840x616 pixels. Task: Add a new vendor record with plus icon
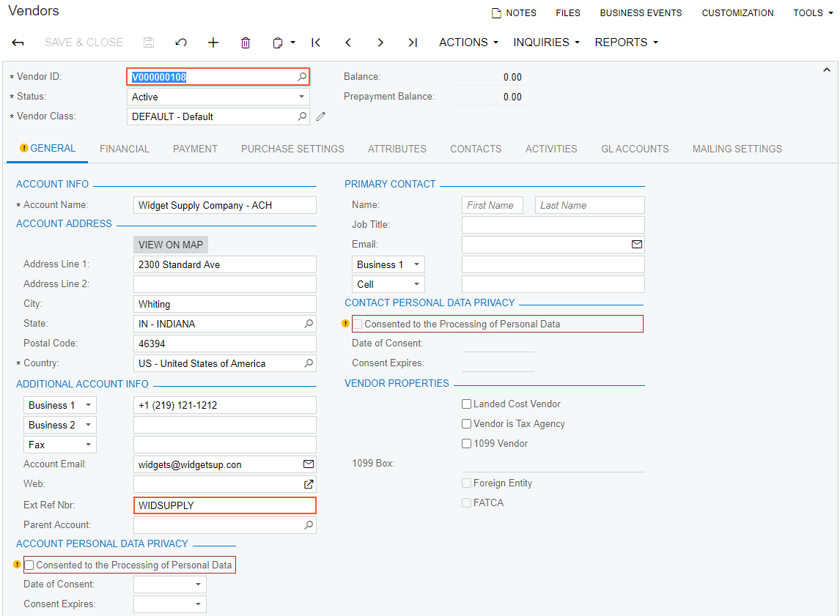(x=213, y=42)
